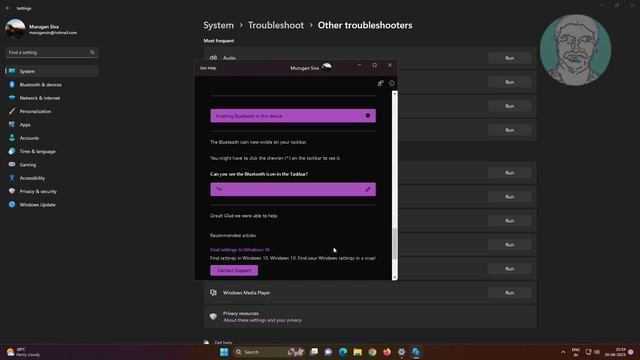Open ENG language indicator in tray
Image resolution: width=640 pixels, height=360 pixels.
point(576,352)
